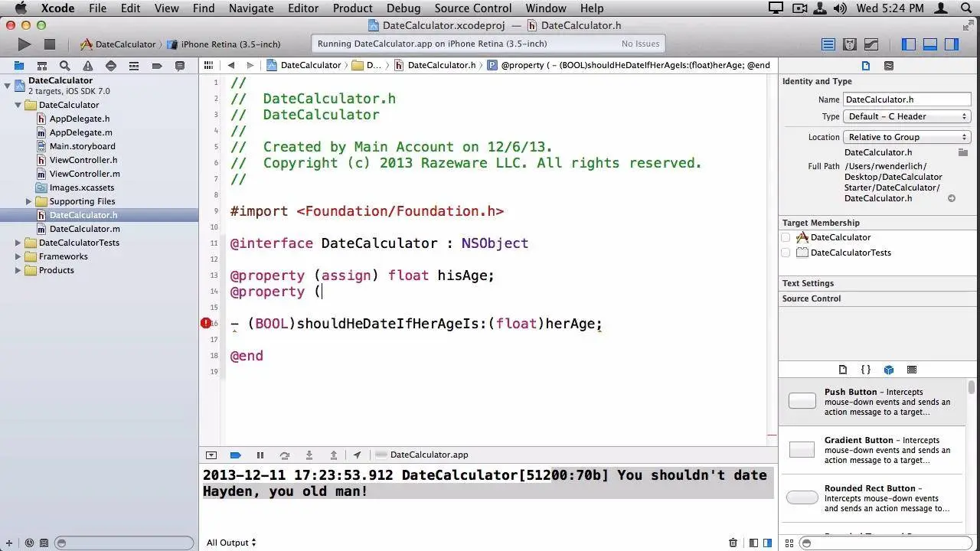
Task: Click the Stop button in toolbar
Action: (x=50, y=44)
